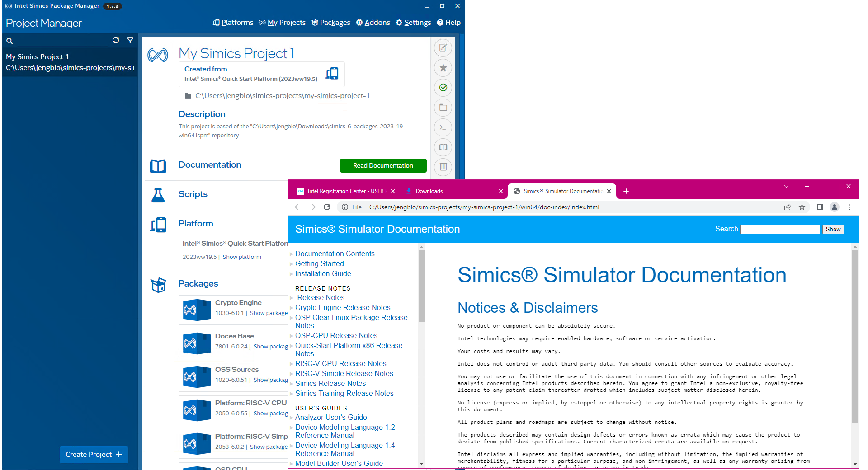The width and height of the screenshot is (868, 470).
Task: Bookmark this page with the star icon
Action: coord(802,207)
